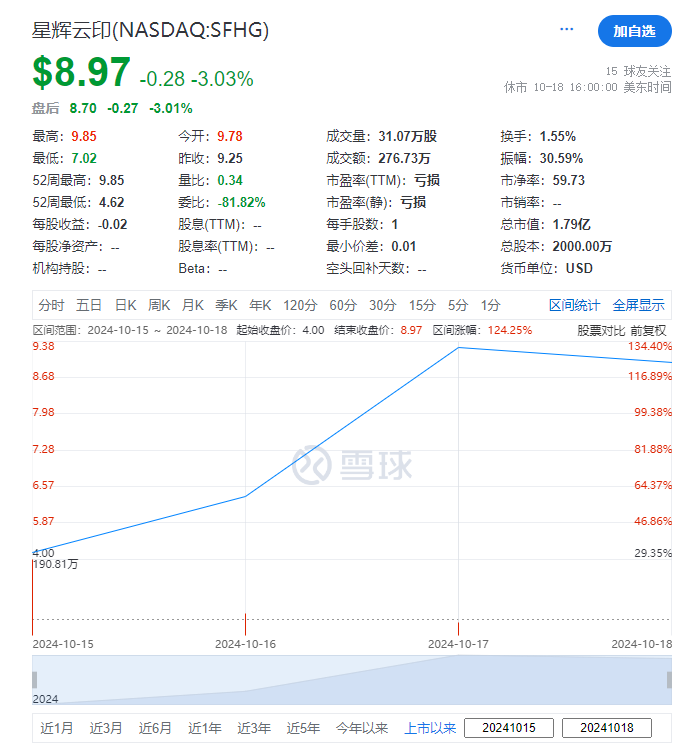
Task: Click the 总市值 1.79亿 value
Action: point(571,224)
